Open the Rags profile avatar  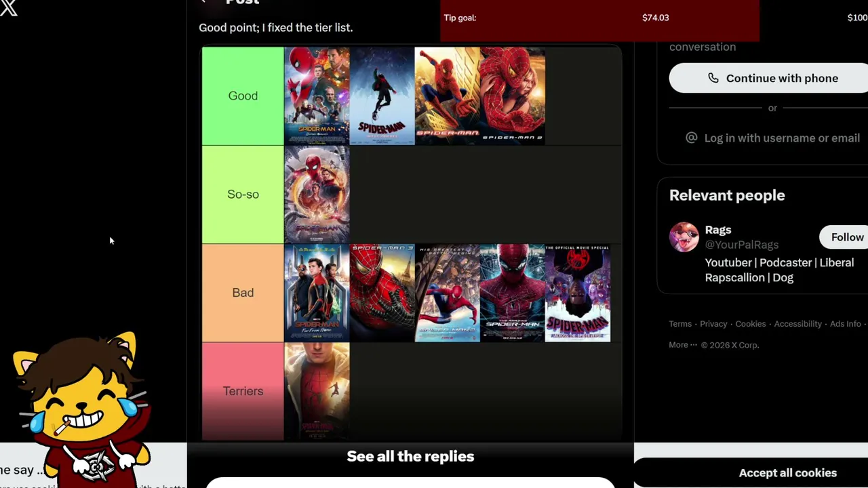[x=684, y=237]
